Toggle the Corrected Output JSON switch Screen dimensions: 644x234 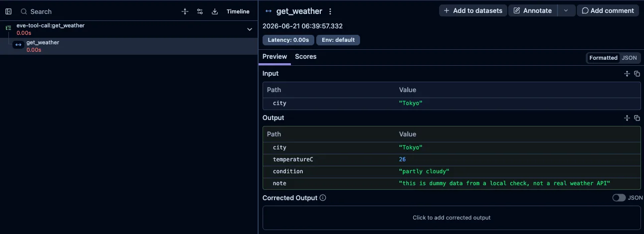pos(619,198)
